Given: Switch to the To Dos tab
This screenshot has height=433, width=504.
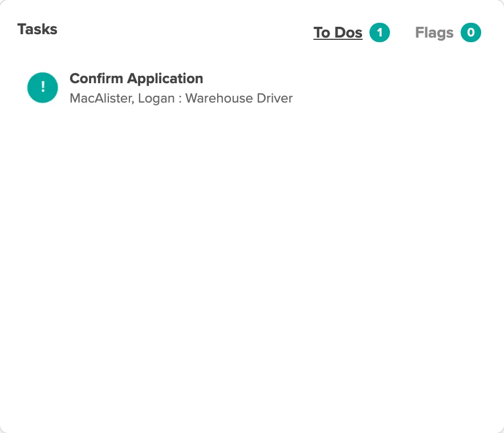Looking at the screenshot, I should [x=338, y=32].
